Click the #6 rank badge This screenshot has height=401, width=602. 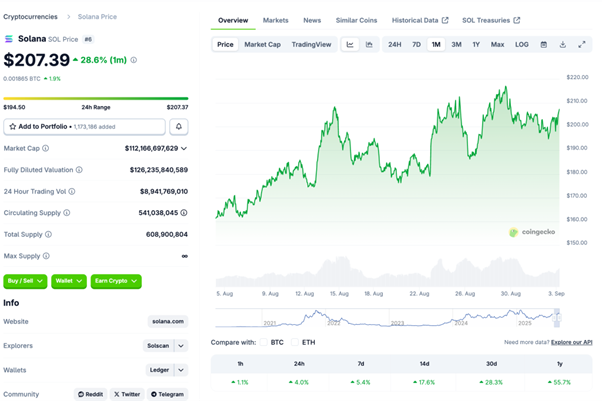coord(88,39)
